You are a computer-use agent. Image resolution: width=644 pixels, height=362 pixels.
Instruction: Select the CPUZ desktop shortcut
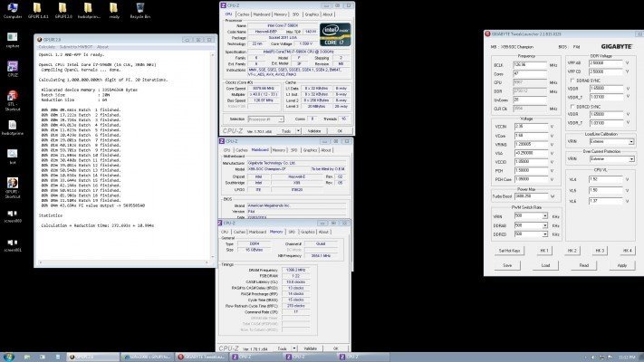click(13, 69)
